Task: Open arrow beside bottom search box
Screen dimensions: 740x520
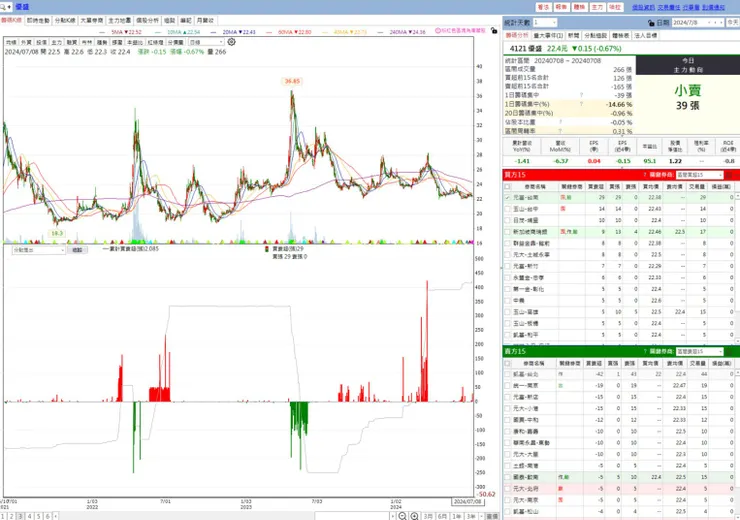Action: click(x=393, y=517)
